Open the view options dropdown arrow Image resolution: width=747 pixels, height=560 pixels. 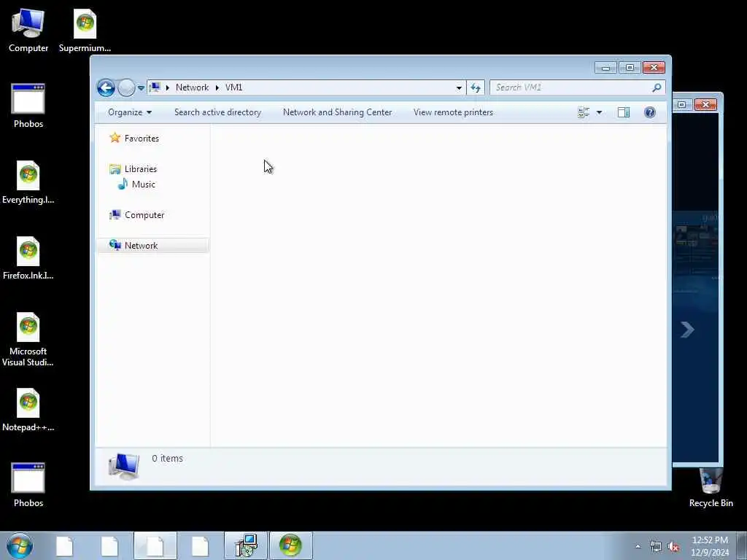(600, 112)
